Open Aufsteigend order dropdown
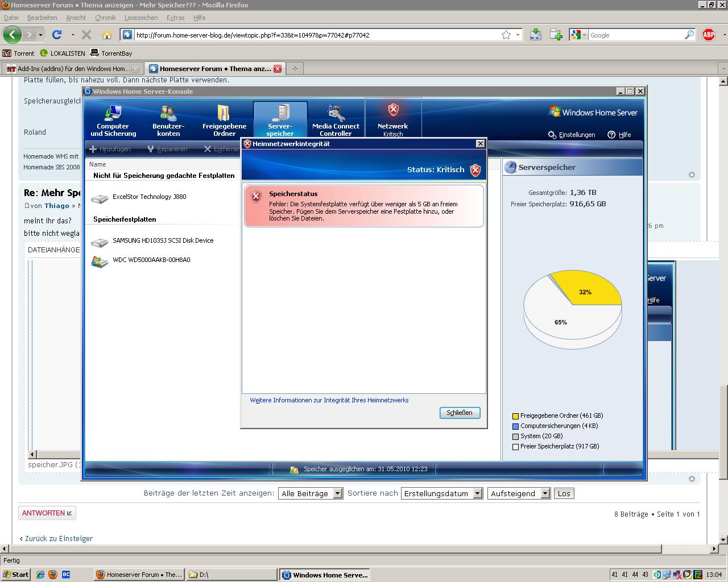 [519, 493]
